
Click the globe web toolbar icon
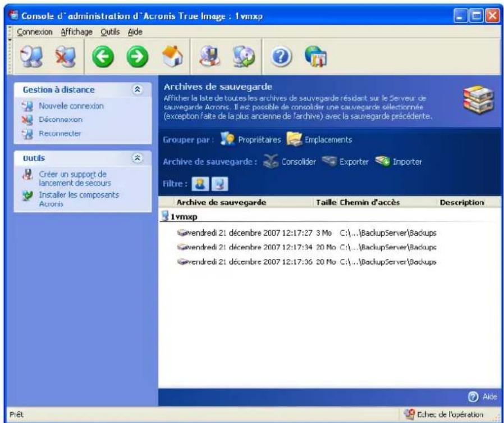316,56
